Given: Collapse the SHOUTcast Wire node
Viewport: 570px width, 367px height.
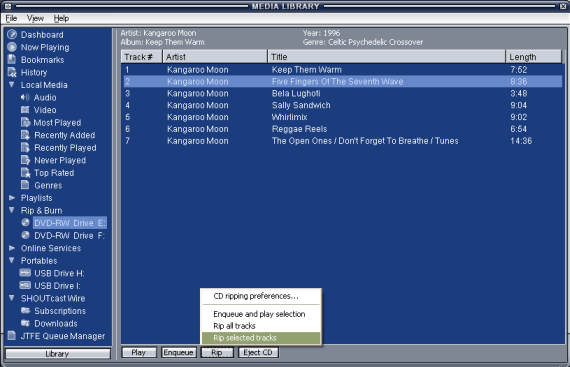Looking at the screenshot, I should [x=12, y=298].
